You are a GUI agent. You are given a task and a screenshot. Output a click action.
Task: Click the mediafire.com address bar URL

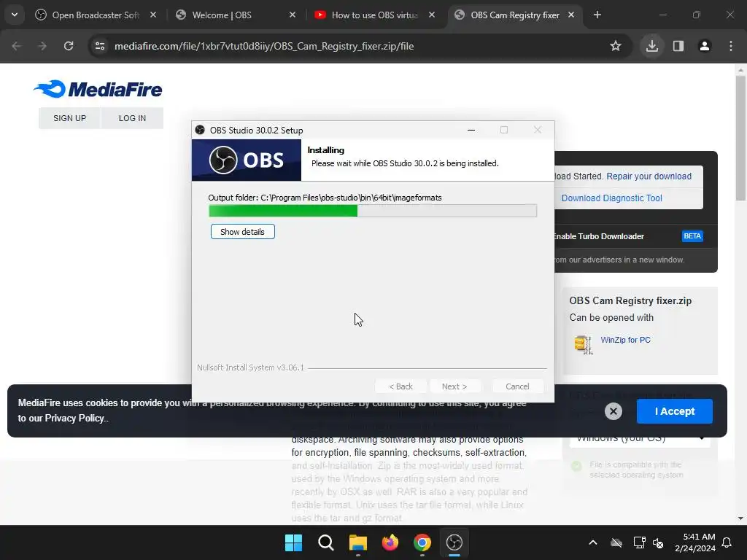point(264,46)
